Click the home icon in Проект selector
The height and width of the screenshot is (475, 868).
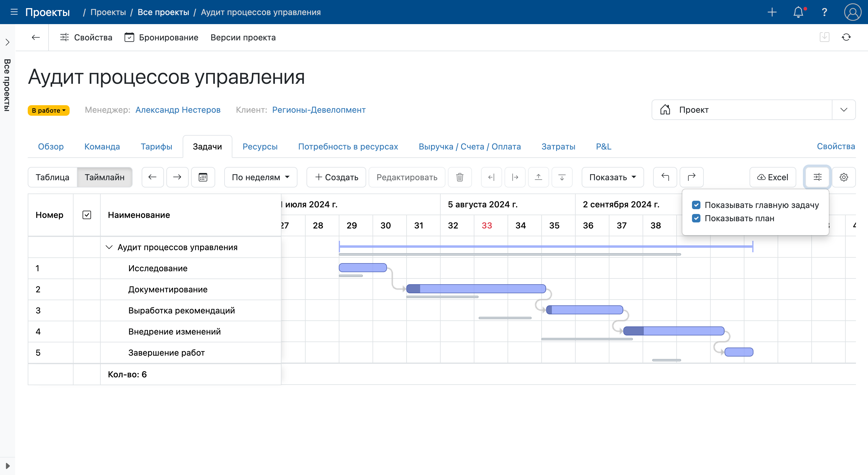[665, 110]
